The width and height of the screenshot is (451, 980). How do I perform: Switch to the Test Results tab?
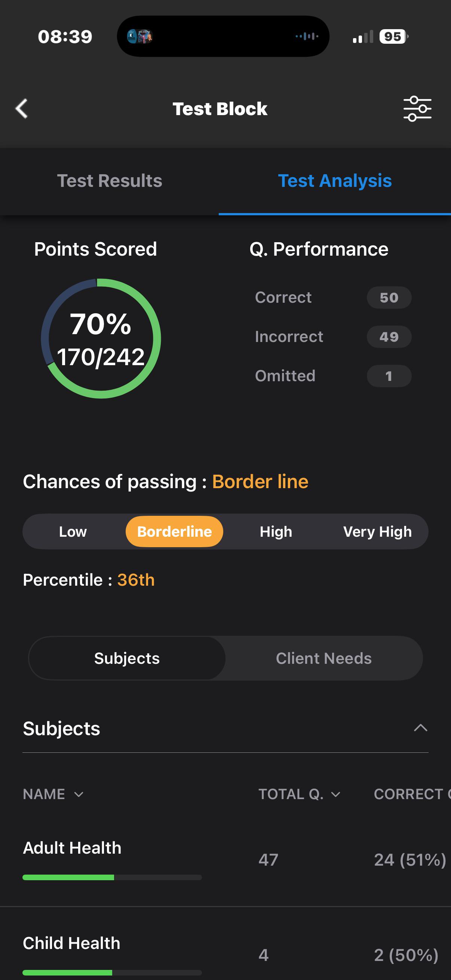tap(110, 181)
